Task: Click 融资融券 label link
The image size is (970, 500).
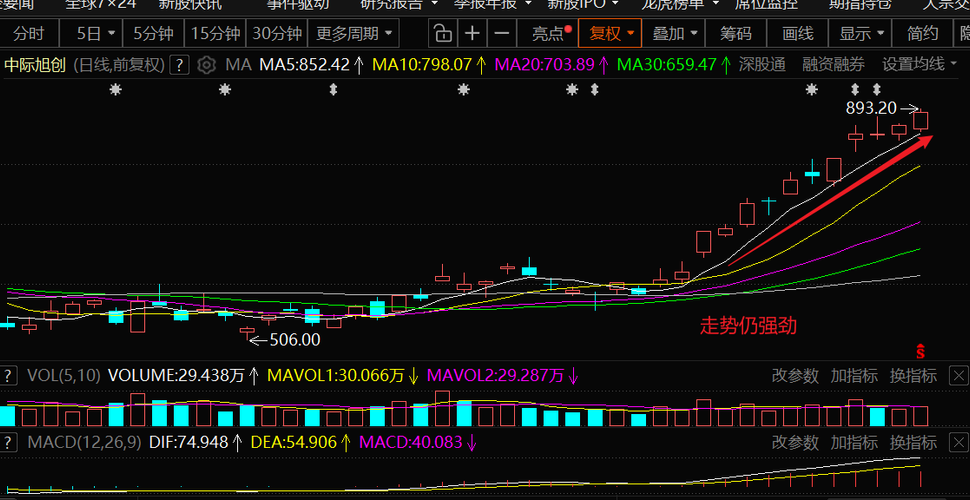Action: [833, 64]
